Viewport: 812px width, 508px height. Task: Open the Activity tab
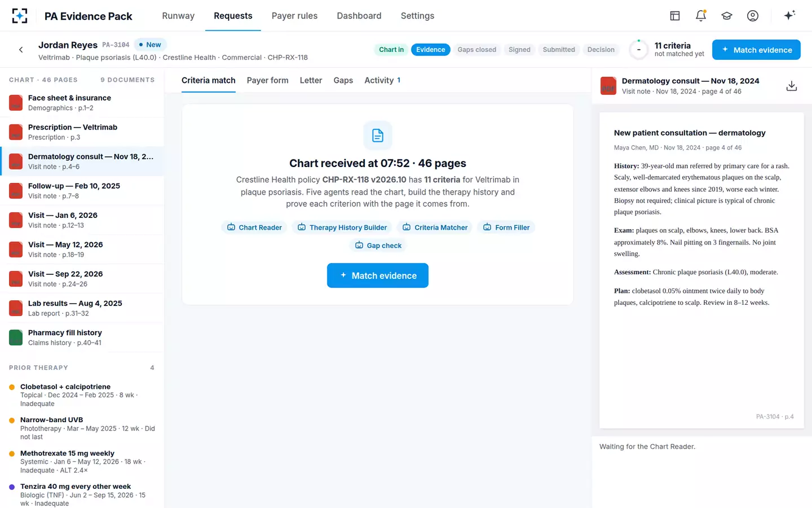382,80
